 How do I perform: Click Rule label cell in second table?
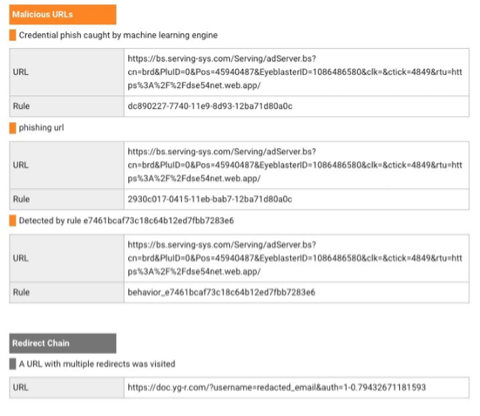pyautogui.click(x=67, y=199)
